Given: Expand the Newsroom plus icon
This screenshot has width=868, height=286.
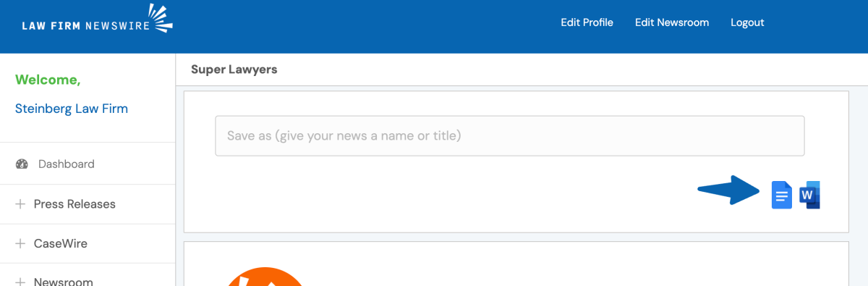Looking at the screenshot, I should (x=20, y=282).
